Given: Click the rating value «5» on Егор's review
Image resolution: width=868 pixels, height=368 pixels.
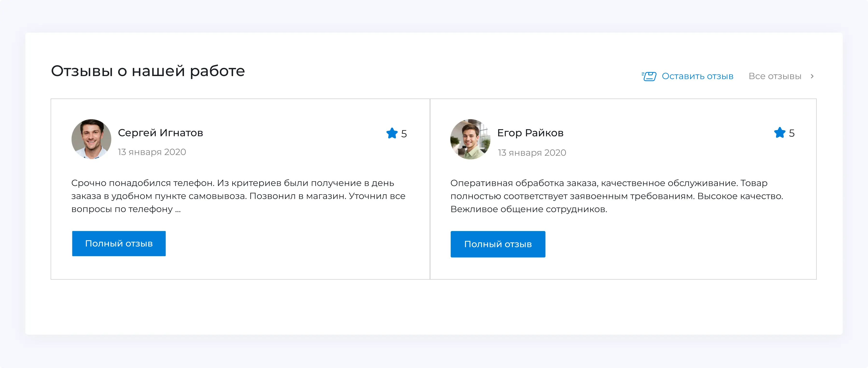Looking at the screenshot, I should (x=792, y=133).
